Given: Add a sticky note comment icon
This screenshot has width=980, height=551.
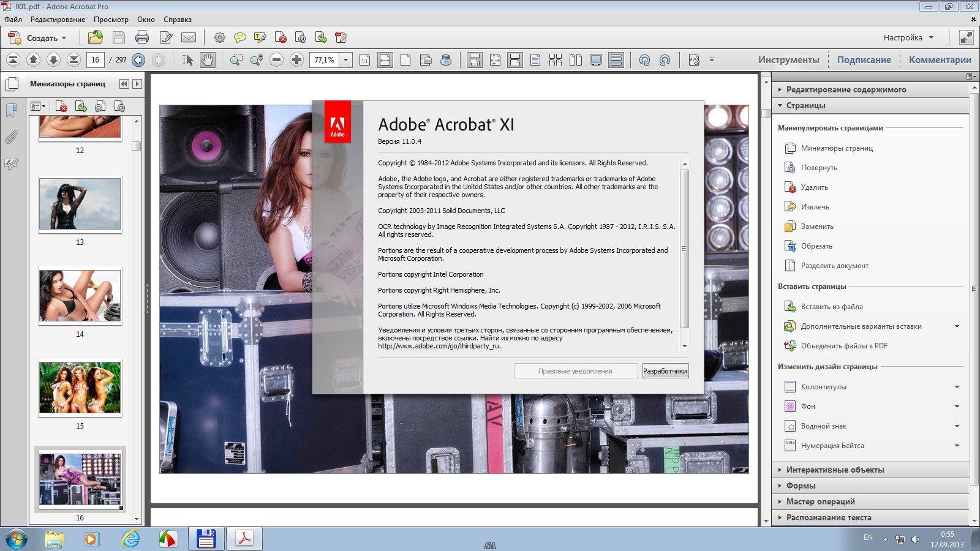Looking at the screenshot, I should (x=240, y=38).
